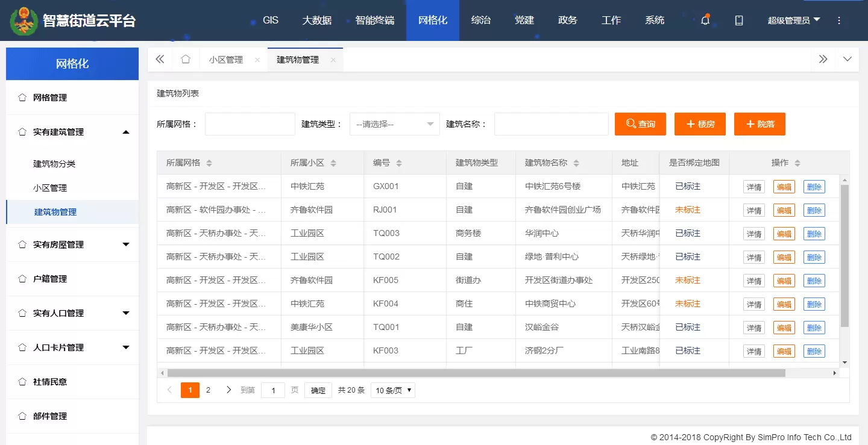868x445 pixels.
Task: Open the notification bell icon
Action: 705,20
